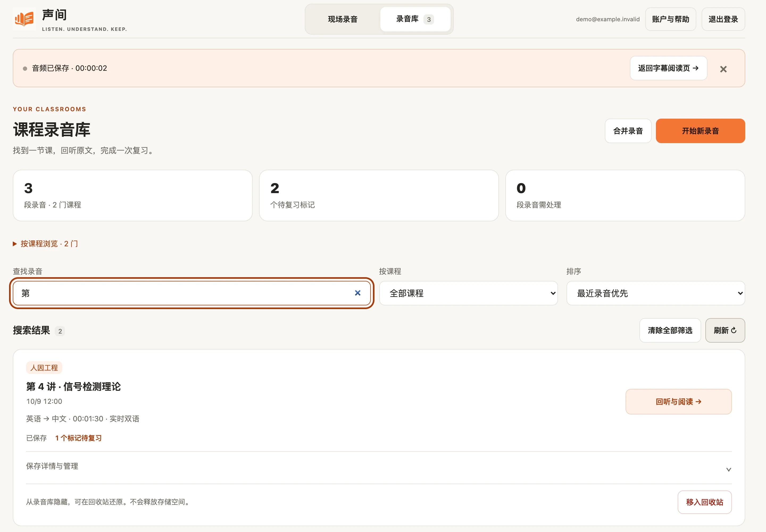Click the 声间 orange book logo icon
Image resolution: width=766 pixels, height=532 pixels.
tap(24, 19)
